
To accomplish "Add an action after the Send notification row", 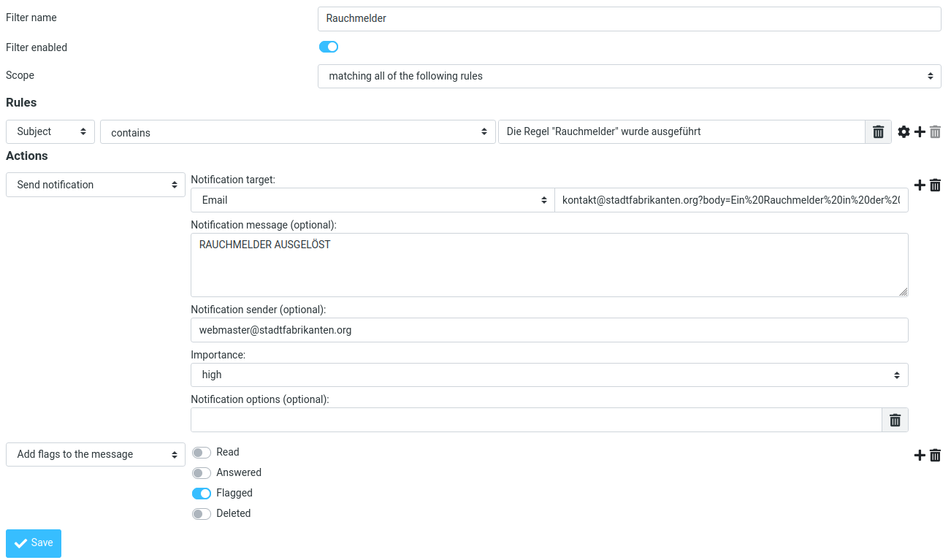I will click(x=920, y=185).
